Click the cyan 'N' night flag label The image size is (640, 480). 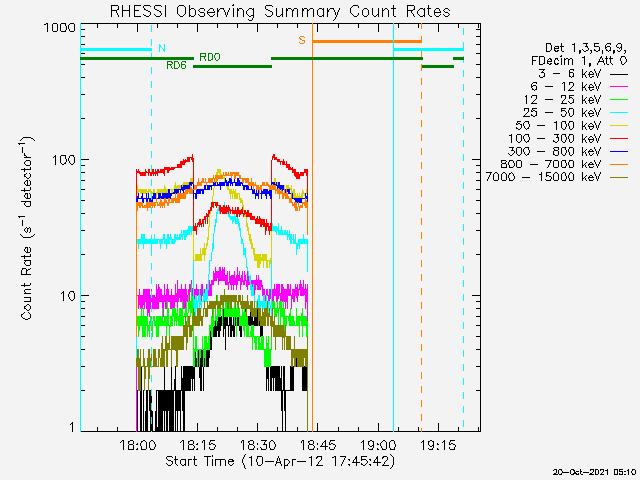[162, 48]
